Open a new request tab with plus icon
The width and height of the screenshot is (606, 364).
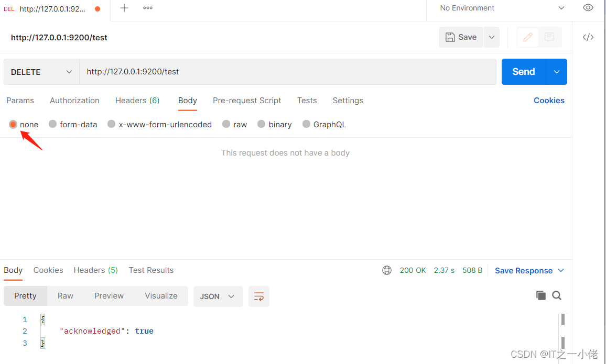pos(124,8)
